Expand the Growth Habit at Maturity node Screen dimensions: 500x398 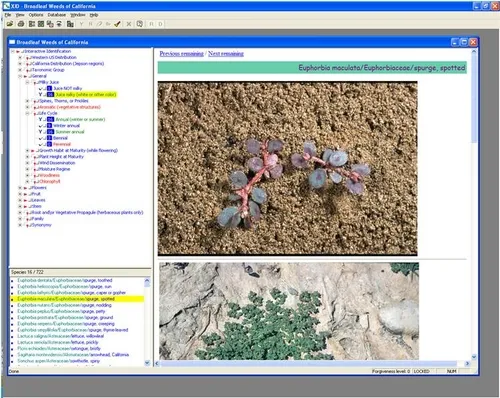(x=28, y=151)
